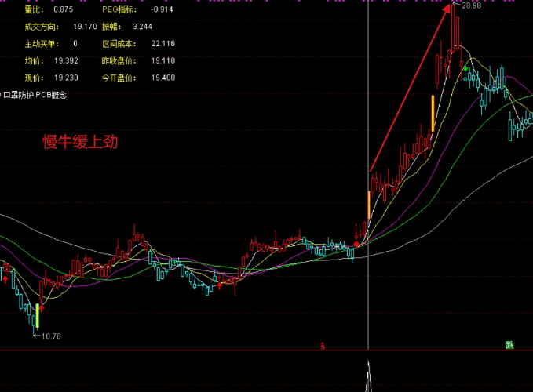Click the volume spike in the lower indicator pane
This screenshot has width=533, height=392.
point(368,376)
